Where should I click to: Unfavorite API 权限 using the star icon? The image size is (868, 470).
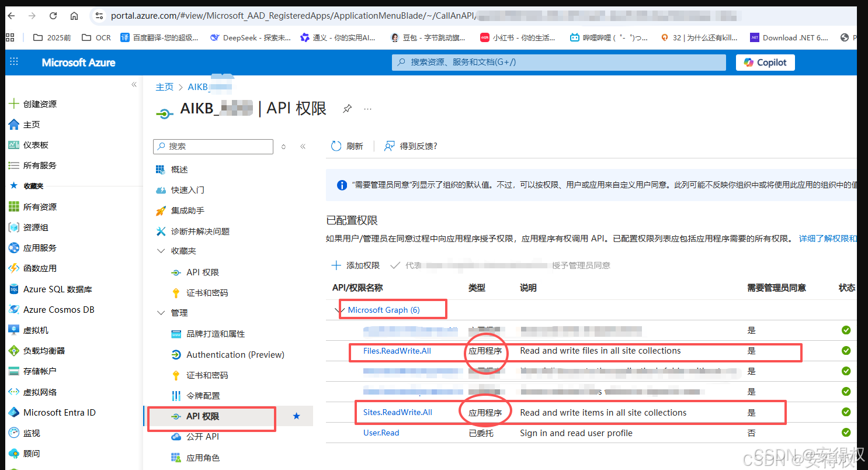click(296, 416)
